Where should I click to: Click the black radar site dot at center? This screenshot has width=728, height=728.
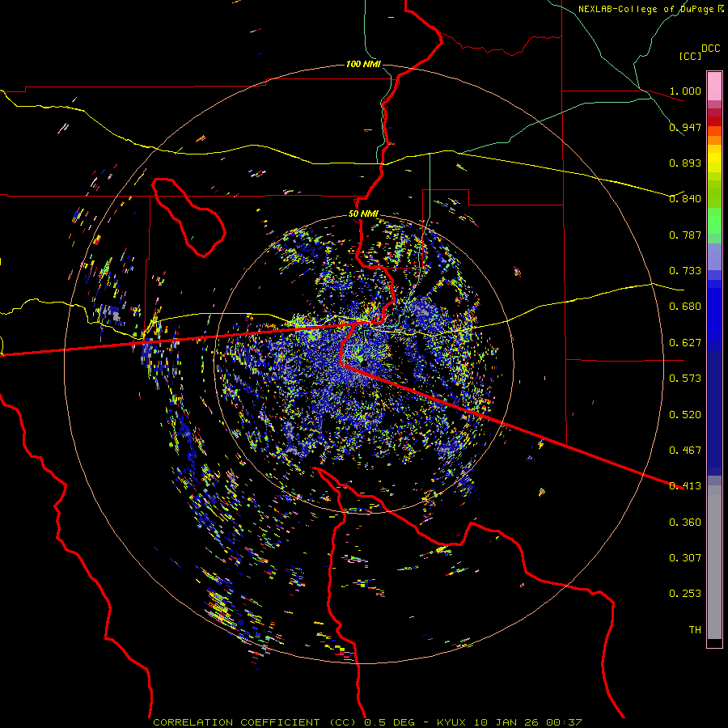point(365,364)
